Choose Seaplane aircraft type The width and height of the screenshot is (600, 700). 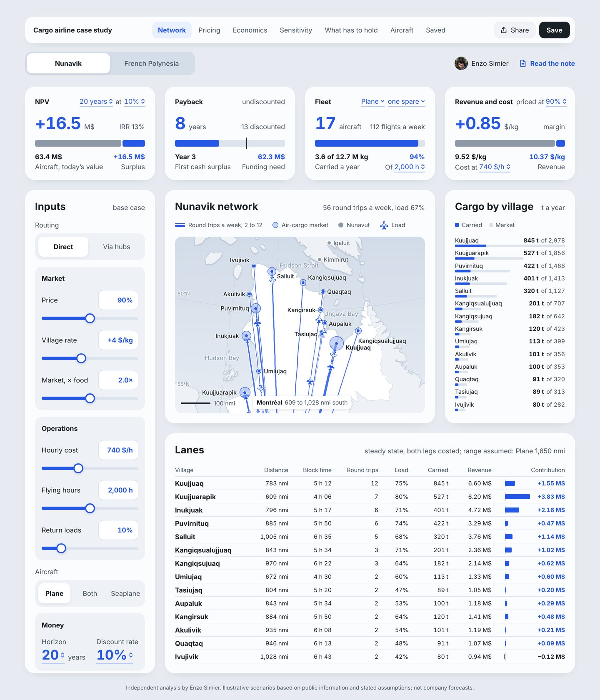point(125,593)
